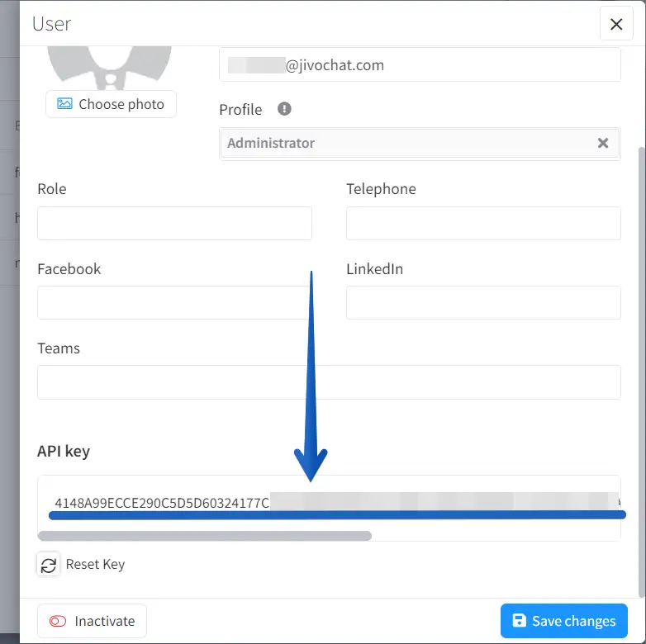
Task: Open the Profile dropdown field
Action: [x=409, y=143]
